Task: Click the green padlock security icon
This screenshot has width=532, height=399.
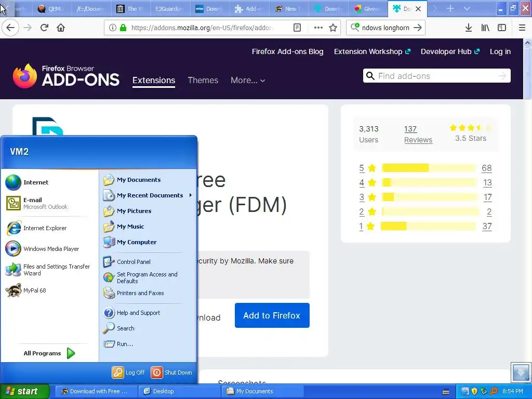Action: 123,28
